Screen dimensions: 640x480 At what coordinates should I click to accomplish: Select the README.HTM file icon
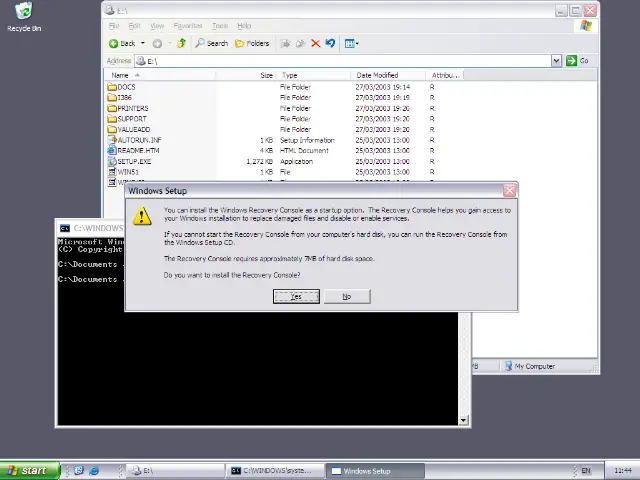click(112, 151)
